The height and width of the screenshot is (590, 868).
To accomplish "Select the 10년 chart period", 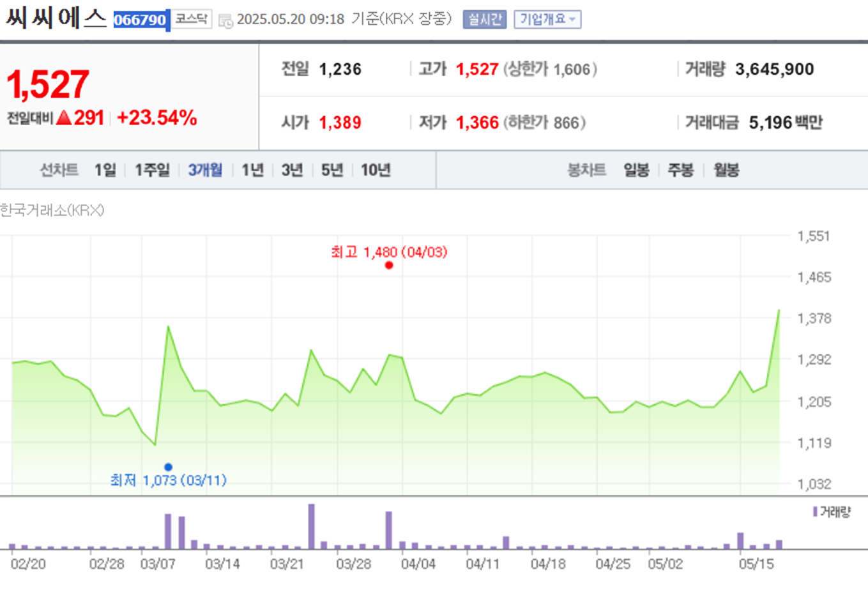I will pyautogui.click(x=376, y=170).
